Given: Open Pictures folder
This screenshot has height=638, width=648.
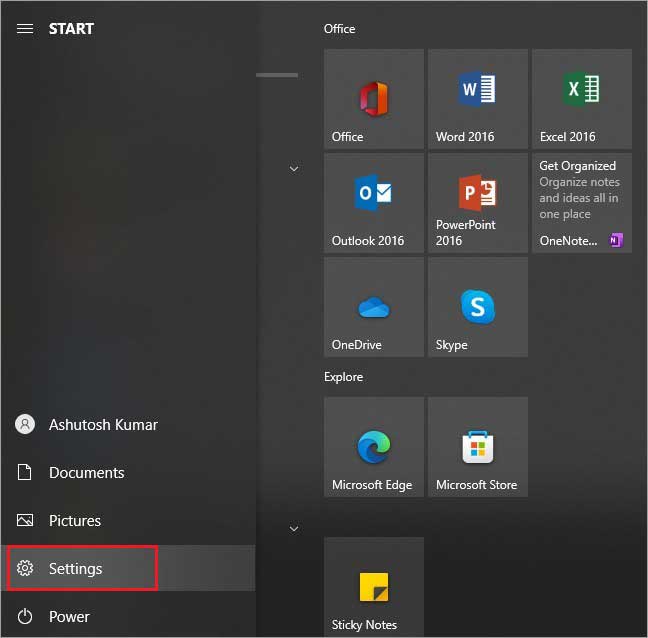Looking at the screenshot, I should pyautogui.click(x=128, y=521).
